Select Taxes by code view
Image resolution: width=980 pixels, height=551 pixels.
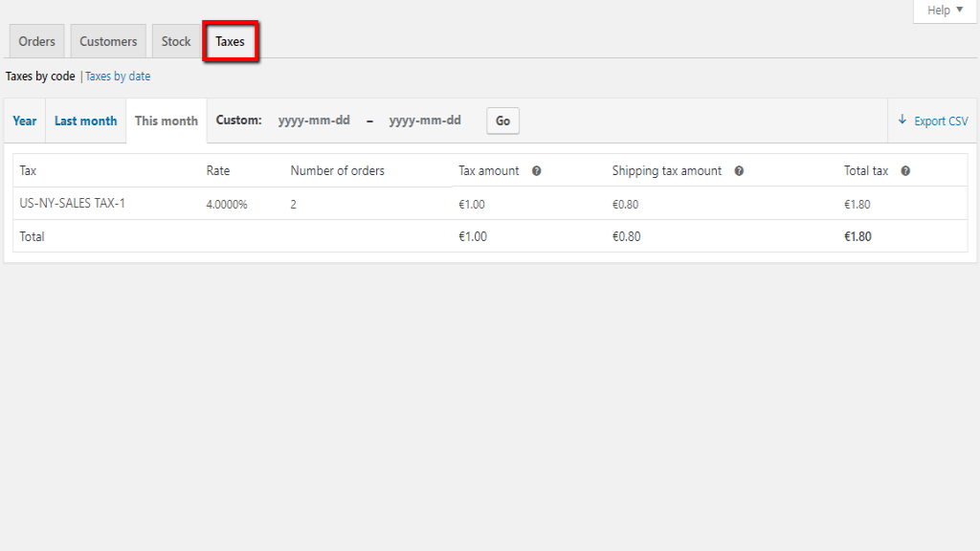[x=40, y=77]
